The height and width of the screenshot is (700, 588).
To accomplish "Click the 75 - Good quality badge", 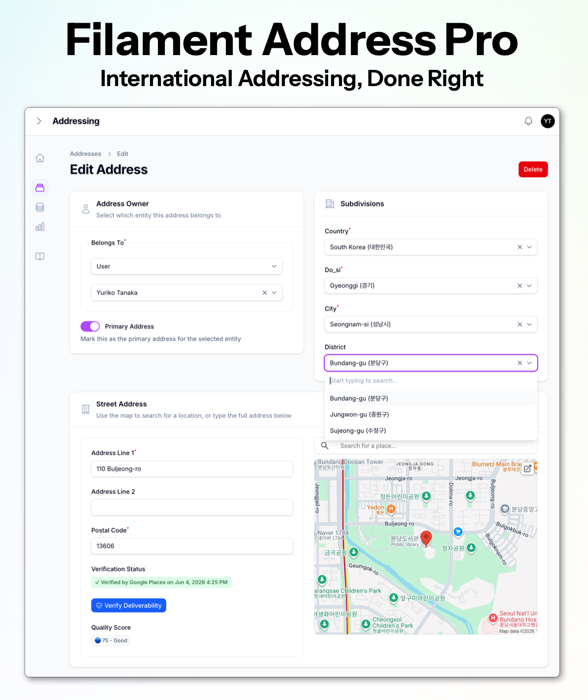I will coord(111,640).
